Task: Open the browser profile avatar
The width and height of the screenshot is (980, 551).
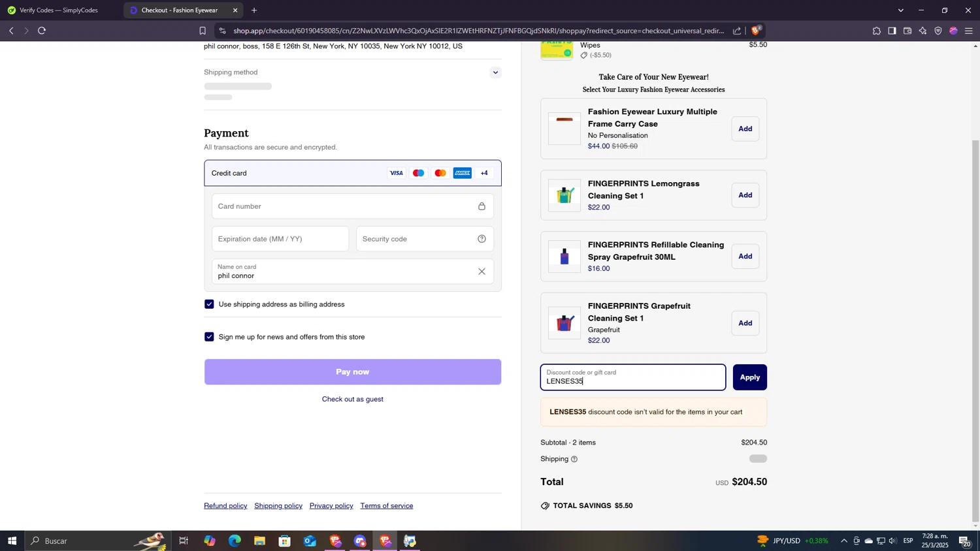Action: point(953,31)
